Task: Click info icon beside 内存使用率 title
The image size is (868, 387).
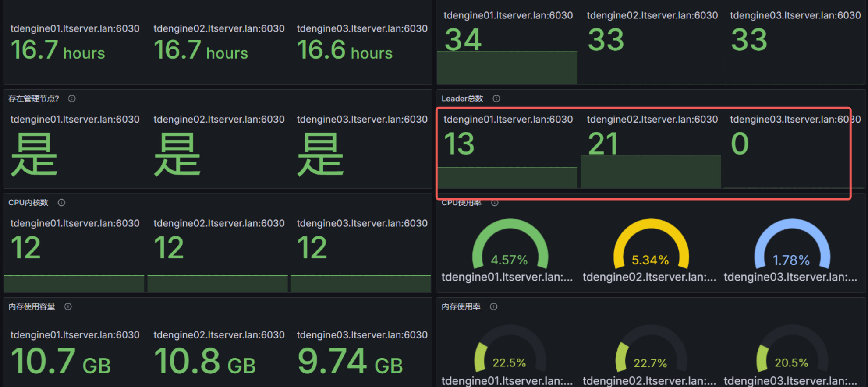Action: pyautogui.click(x=493, y=306)
